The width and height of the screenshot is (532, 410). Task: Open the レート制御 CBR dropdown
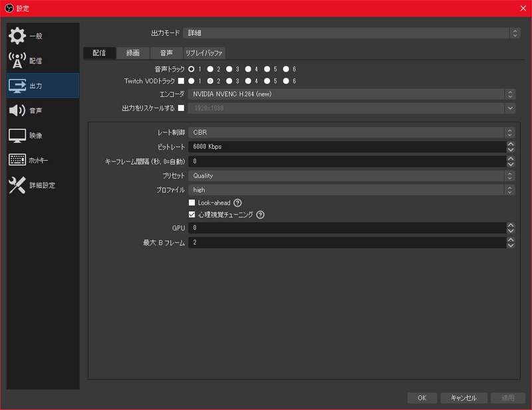tap(352, 133)
